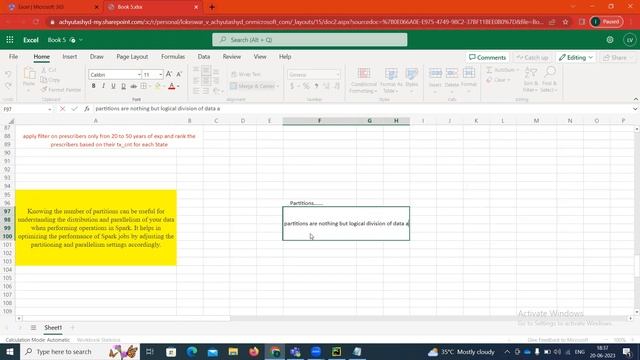Click the fill color highlighter swatch
This screenshot has width=640, height=360.
point(158,86)
